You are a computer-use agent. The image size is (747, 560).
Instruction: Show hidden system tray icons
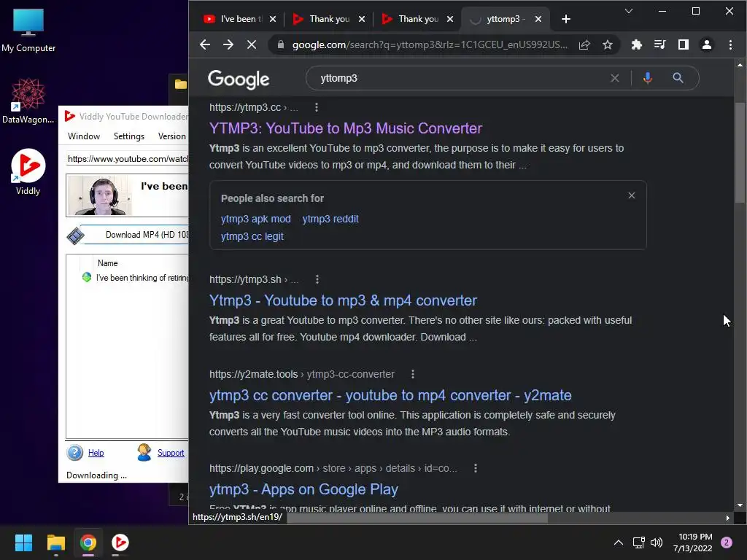(x=619, y=542)
